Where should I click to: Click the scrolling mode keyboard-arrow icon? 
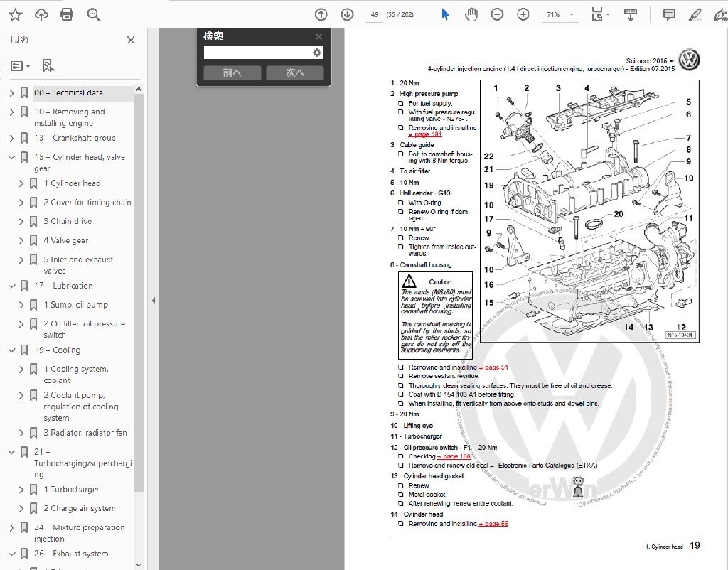pyautogui.click(x=631, y=15)
